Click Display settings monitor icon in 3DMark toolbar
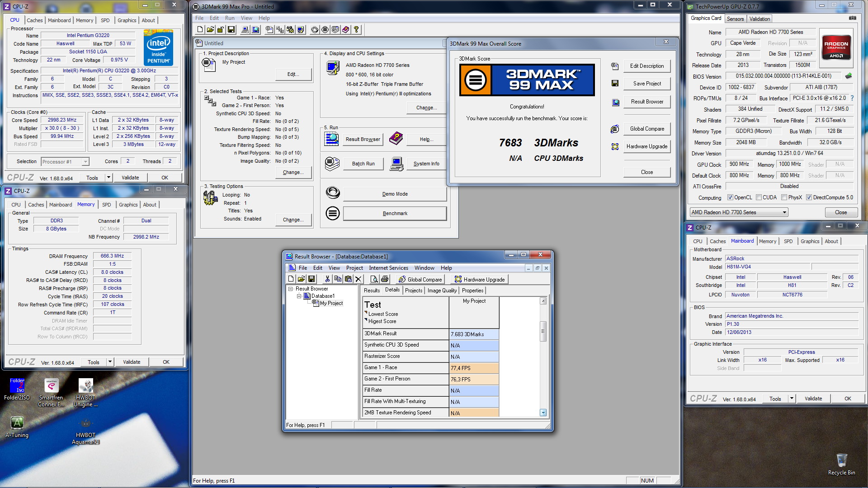Screen dimensions: 868x488 [x=301, y=30]
